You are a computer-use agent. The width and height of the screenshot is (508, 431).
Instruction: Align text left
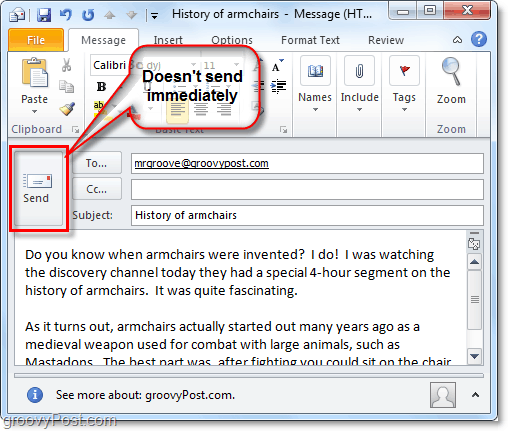(x=177, y=109)
